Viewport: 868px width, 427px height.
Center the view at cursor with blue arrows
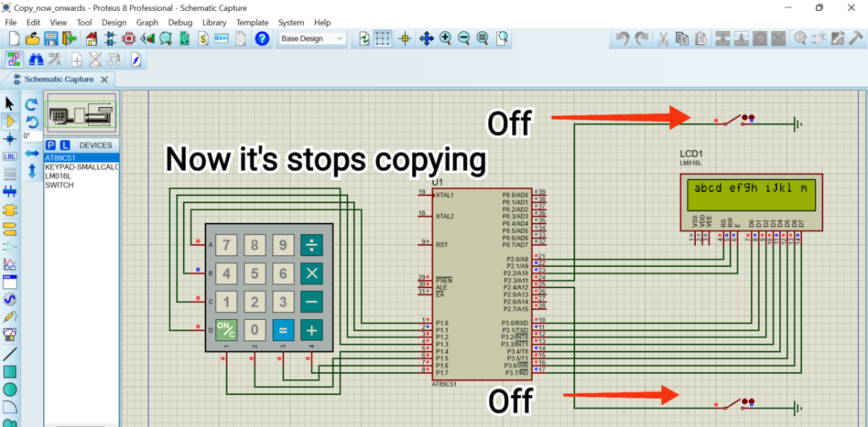(x=426, y=39)
